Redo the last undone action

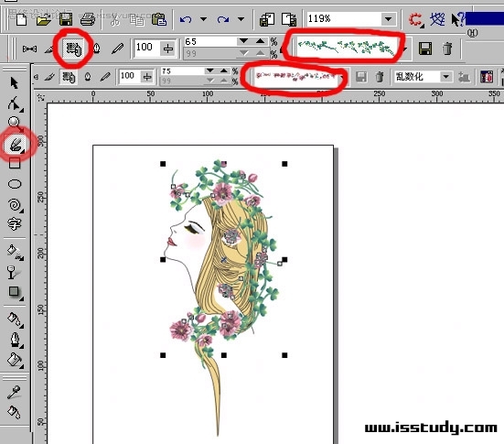tap(223, 19)
